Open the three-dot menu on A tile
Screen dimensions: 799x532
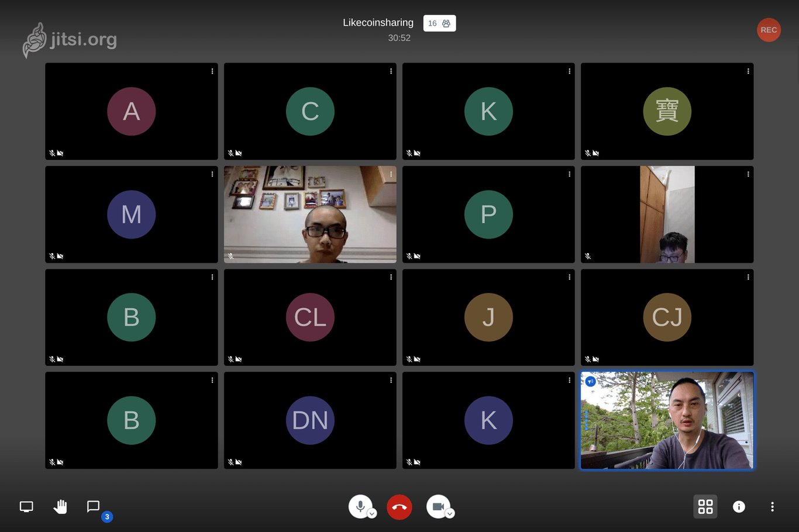pos(212,71)
